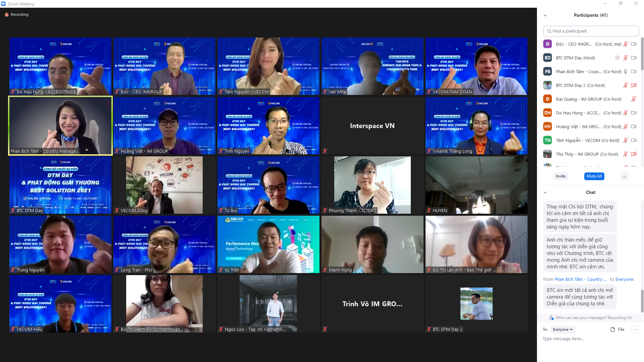Toggle the microphone for Tâm Nguyễn - VECOM
The height and width of the screenshot is (362, 644).
[626, 140]
